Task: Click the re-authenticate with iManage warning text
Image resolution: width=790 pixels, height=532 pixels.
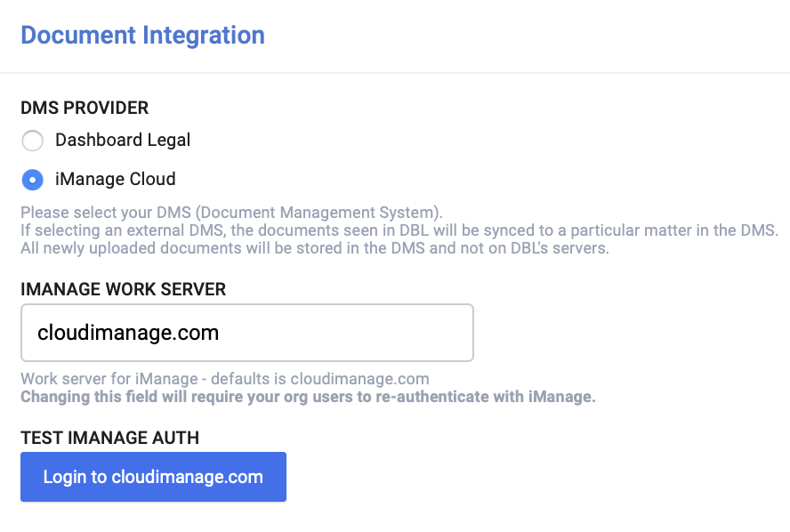Action: (x=308, y=397)
